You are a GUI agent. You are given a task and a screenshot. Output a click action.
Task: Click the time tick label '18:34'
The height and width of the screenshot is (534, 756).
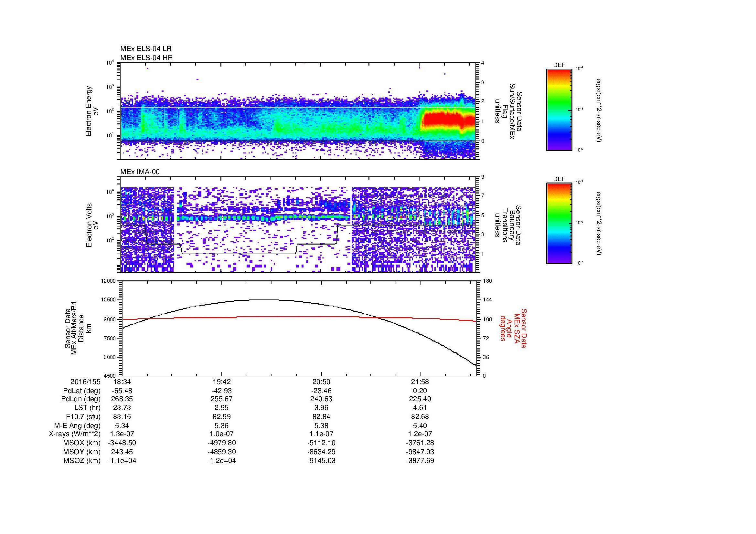(122, 382)
